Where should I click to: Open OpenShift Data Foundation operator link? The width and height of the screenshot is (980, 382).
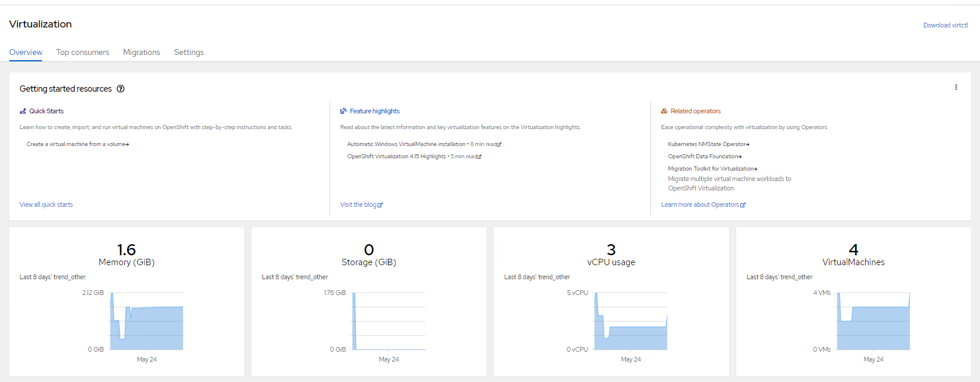[x=703, y=157]
